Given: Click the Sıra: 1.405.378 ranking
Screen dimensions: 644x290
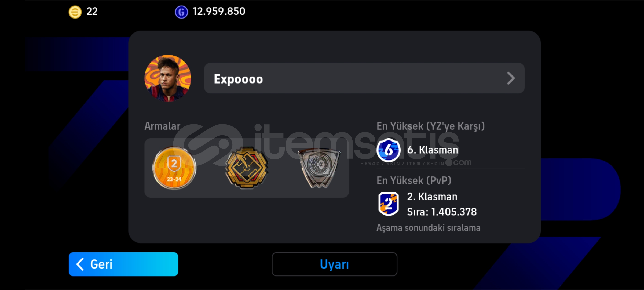Looking at the screenshot, I should click(x=442, y=212).
